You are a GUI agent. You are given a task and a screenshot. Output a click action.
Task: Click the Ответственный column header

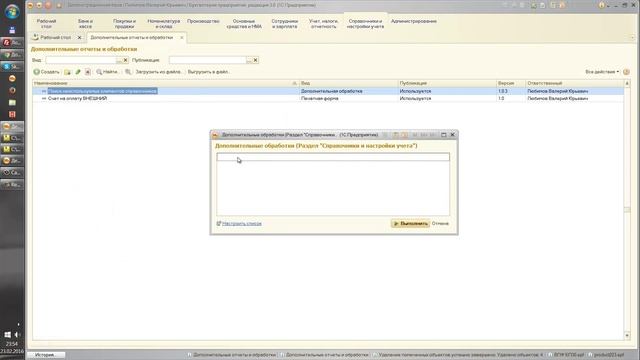pos(574,83)
